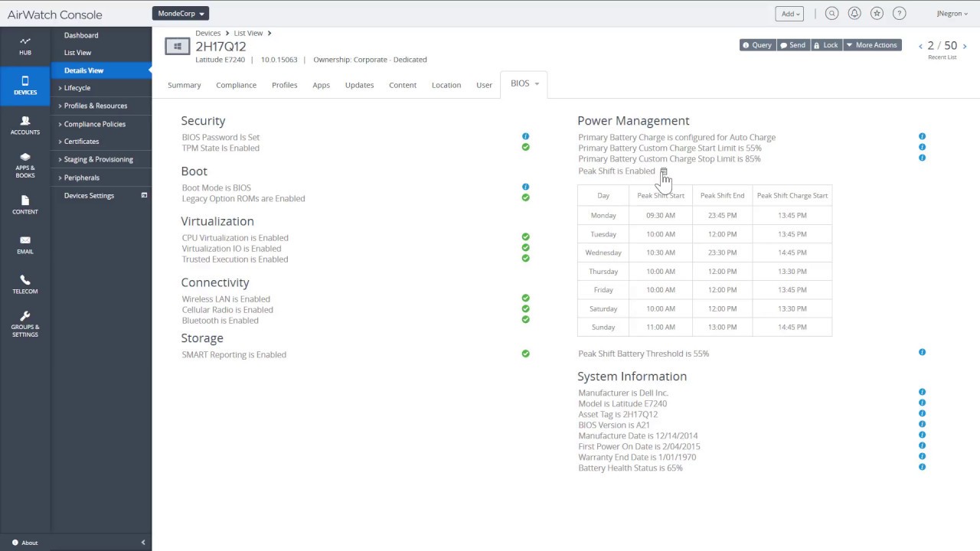Expand the Certificates menu
The height and width of the screenshot is (551, 980).
point(78,142)
